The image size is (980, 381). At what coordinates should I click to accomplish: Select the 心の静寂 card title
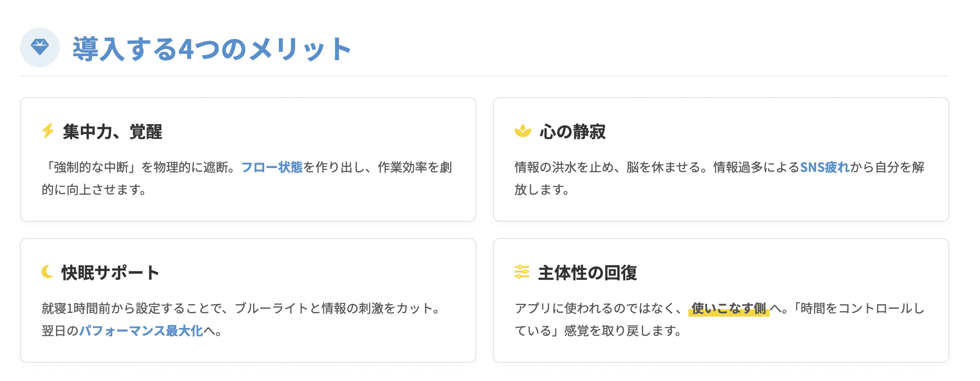click(573, 132)
